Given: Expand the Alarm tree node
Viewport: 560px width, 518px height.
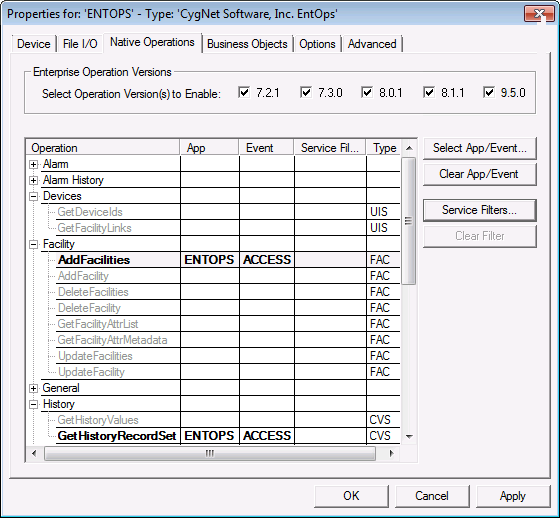Looking at the screenshot, I should coord(34,164).
